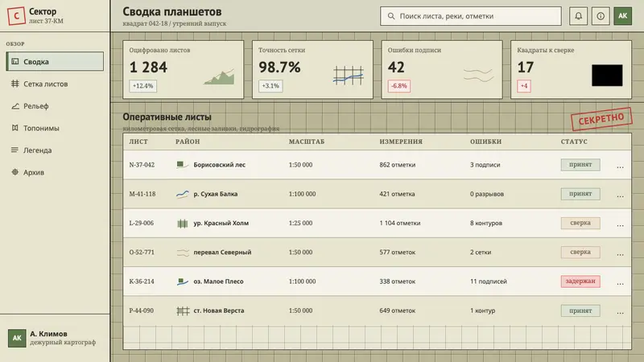Click the search magnifier icon

391,16
